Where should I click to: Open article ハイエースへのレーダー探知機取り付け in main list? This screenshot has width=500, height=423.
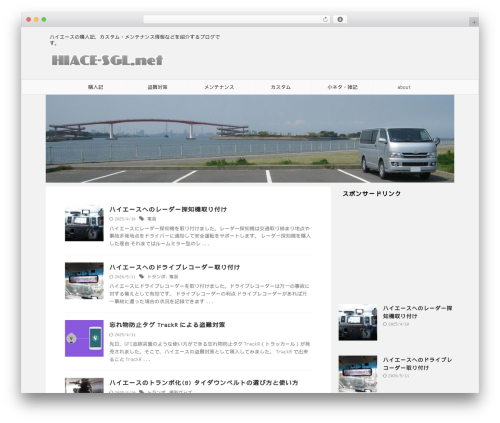point(168,209)
